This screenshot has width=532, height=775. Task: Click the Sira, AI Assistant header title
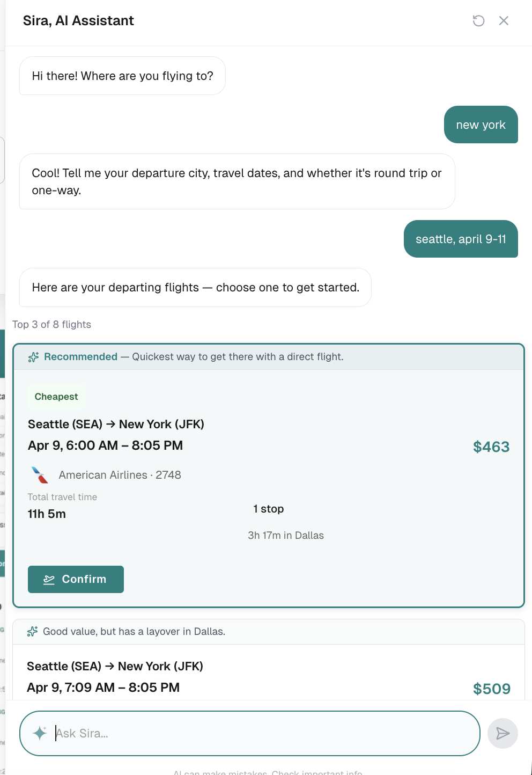(78, 20)
